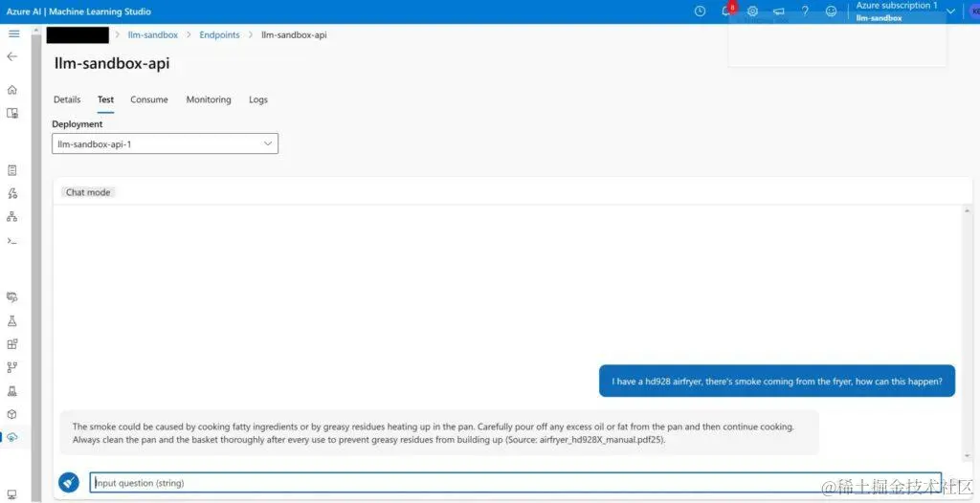Click Endpoints breadcrumb link
This screenshot has height=503, width=980.
(x=219, y=35)
